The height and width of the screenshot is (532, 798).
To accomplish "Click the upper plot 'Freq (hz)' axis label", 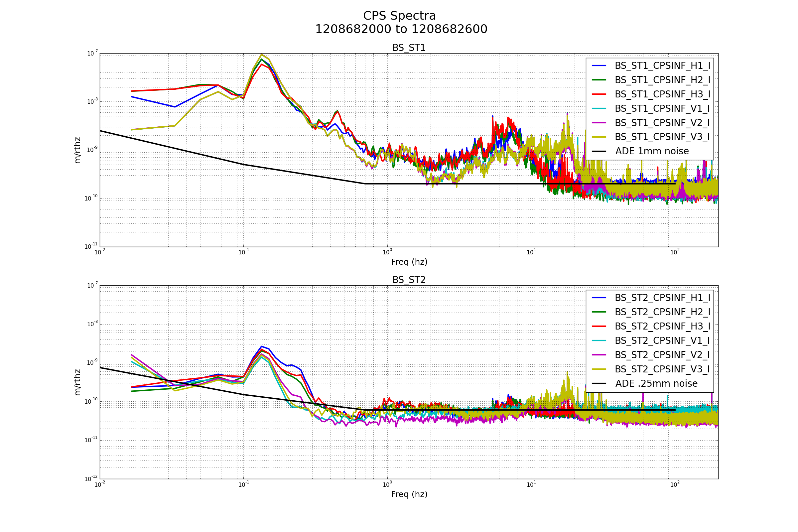I will click(409, 262).
